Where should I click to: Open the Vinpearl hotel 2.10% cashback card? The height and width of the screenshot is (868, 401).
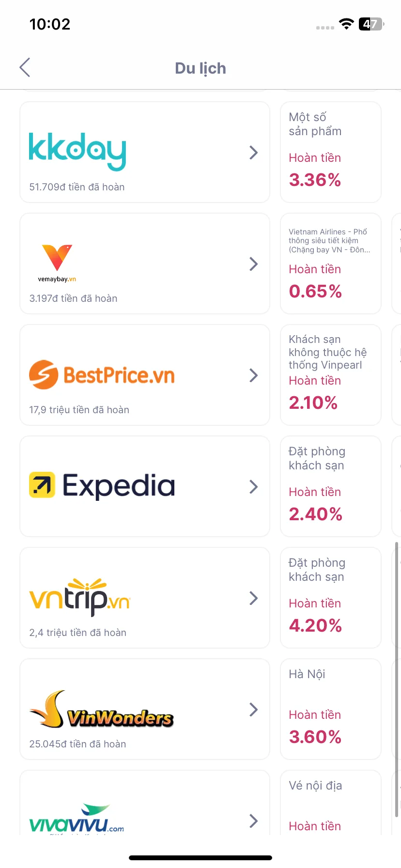tap(331, 375)
